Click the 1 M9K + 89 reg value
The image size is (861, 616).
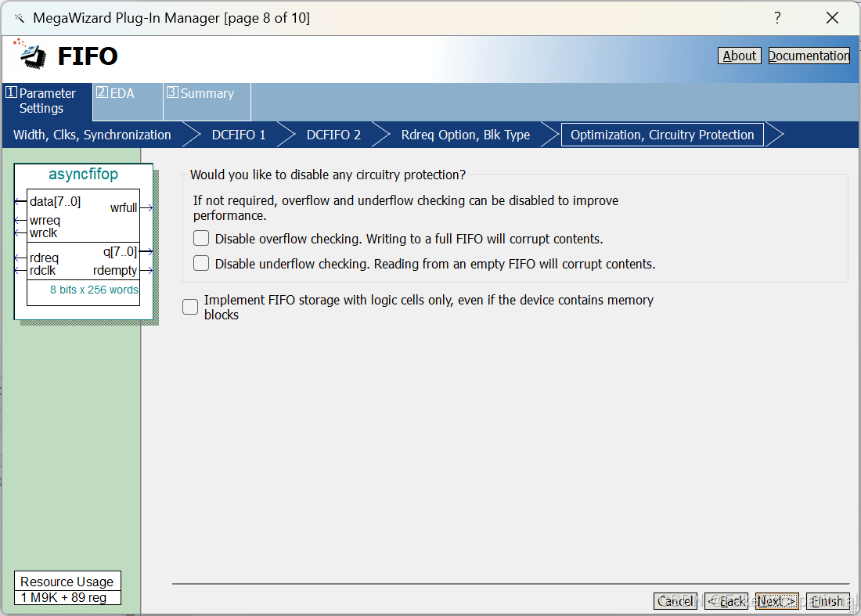pos(63,597)
